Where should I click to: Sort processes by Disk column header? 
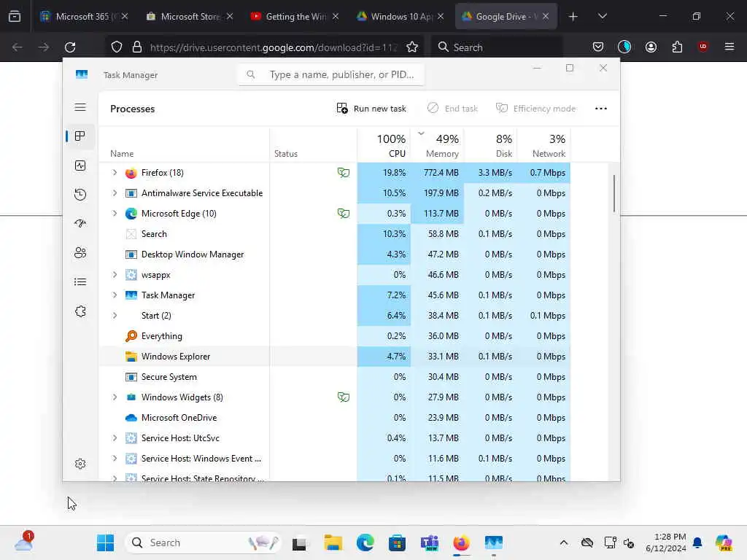point(491,145)
